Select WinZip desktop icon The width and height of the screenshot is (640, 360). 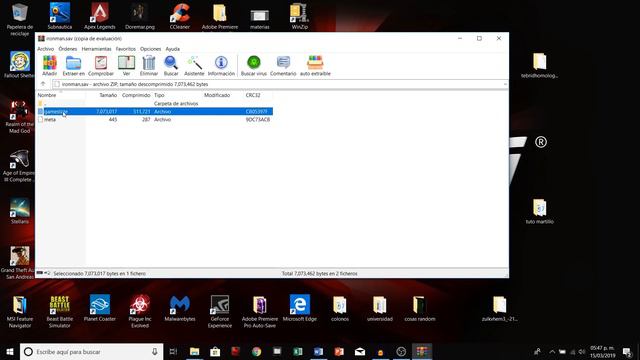(x=300, y=16)
